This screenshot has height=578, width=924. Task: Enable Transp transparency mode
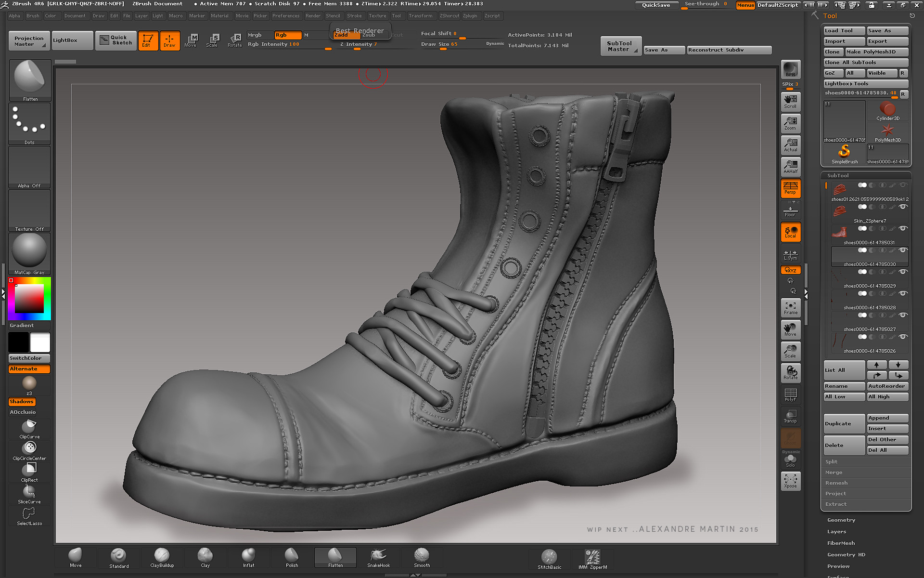[x=790, y=415]
